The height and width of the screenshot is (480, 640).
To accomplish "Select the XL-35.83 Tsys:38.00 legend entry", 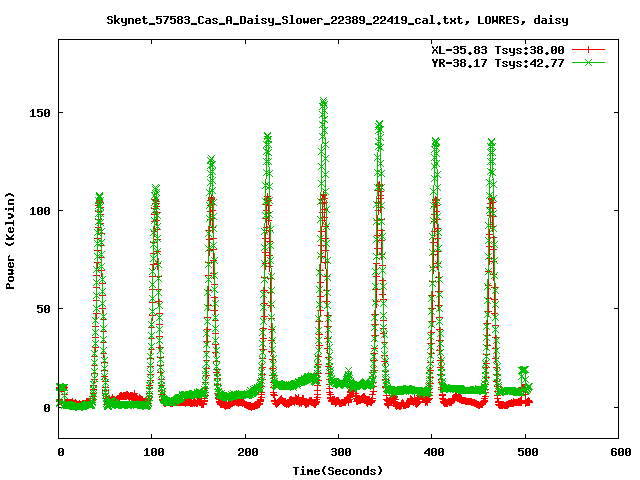I will pyautogui.click(x=498, y=50).
